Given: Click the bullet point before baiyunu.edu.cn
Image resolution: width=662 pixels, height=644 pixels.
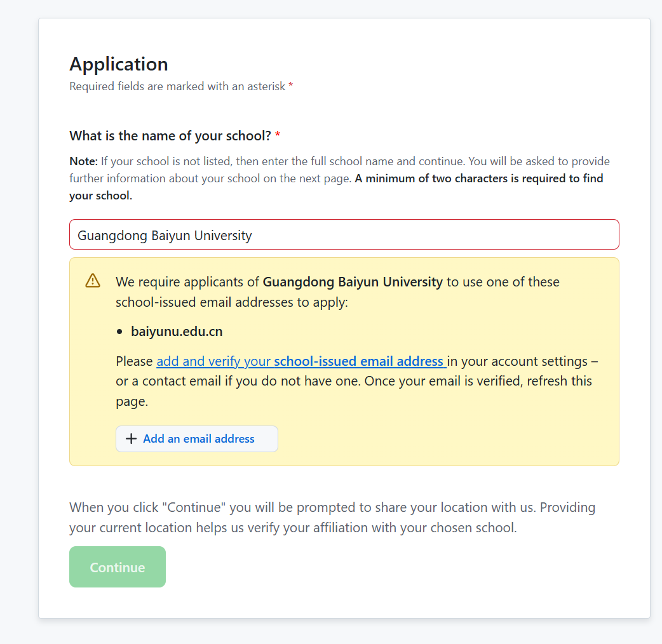Looking at the screenshot, I should tap(119, 332).
